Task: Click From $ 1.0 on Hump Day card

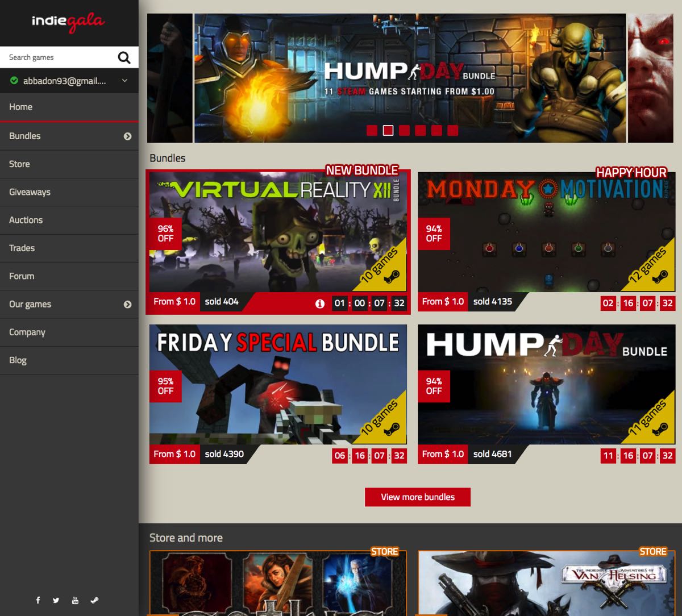Action: 443,454
